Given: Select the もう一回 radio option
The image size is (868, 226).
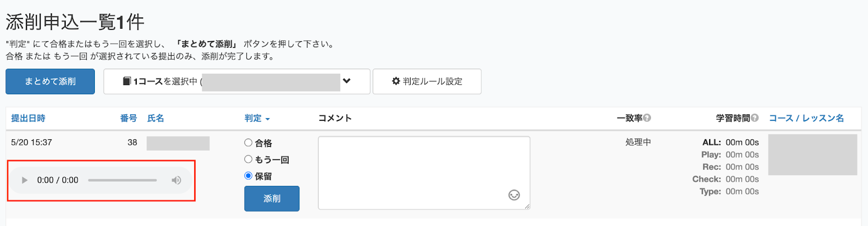Looking at the screenshot, I should (x=248, y=159).
